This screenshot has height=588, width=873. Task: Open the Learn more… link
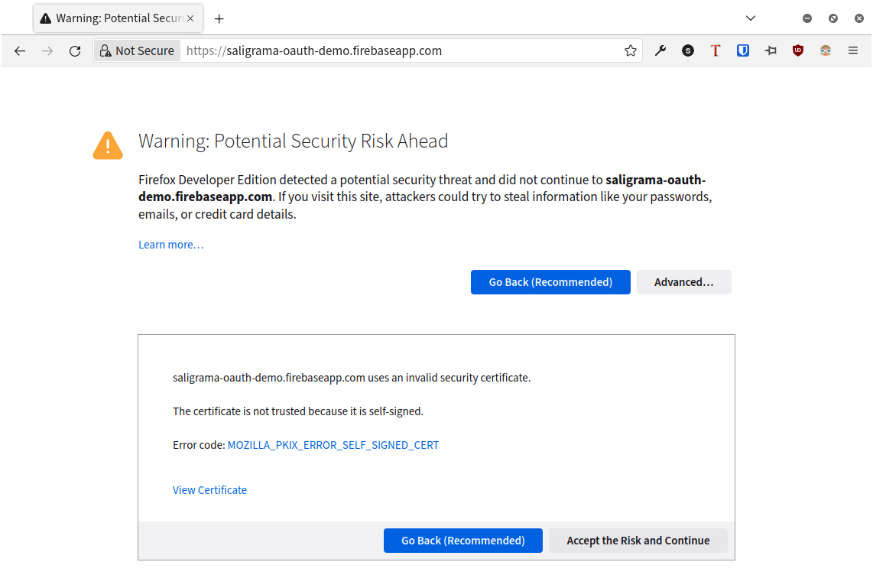pos(171,245)
